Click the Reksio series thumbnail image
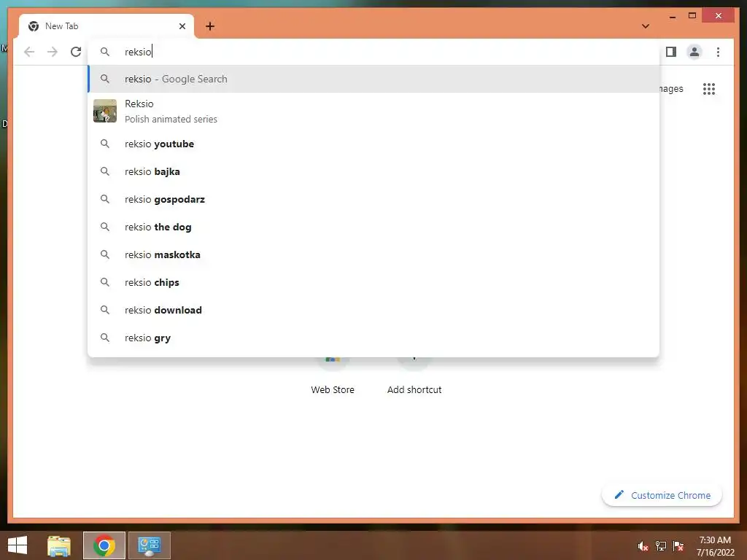 coord(105,111)
